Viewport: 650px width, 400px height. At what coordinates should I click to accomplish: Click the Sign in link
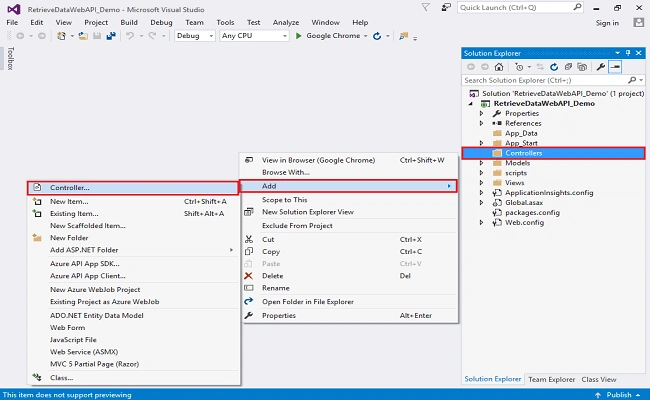(x=607, y=23)
